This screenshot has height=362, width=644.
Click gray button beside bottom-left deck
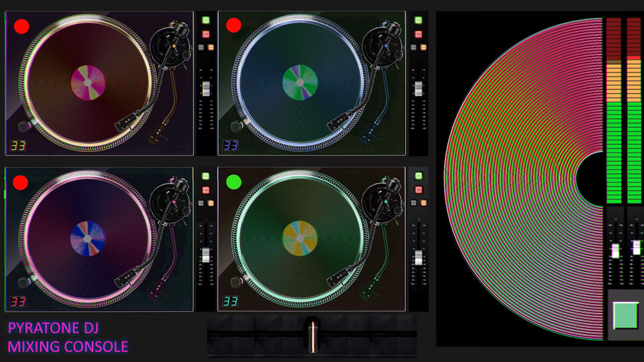point(201,203)
